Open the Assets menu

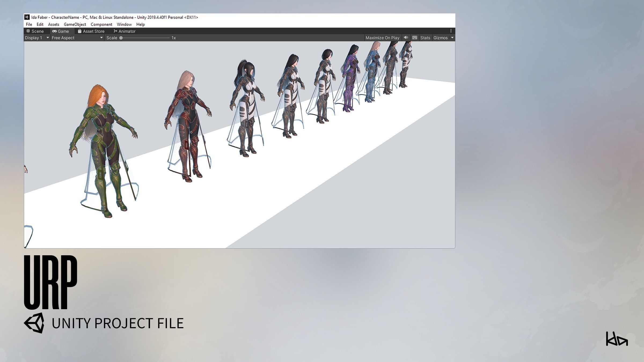click(x=54, y=24)
